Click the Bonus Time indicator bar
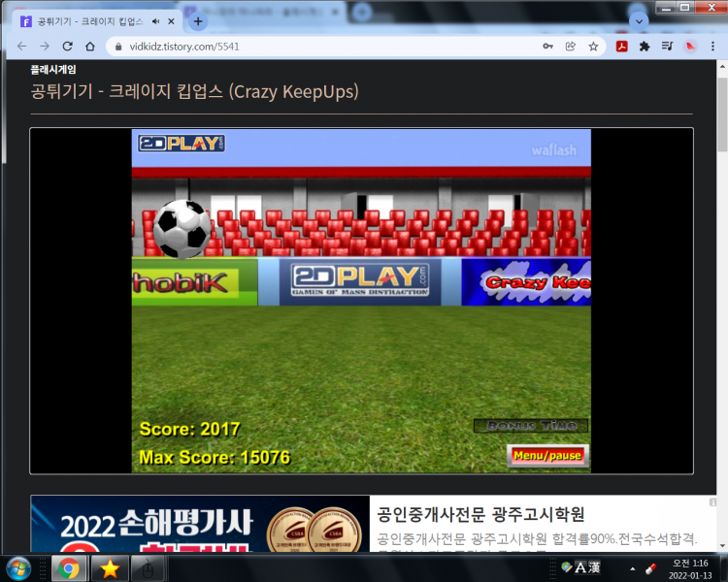Image resolution: width=728 pixels, height=582 pixels. tap(531, 426)
